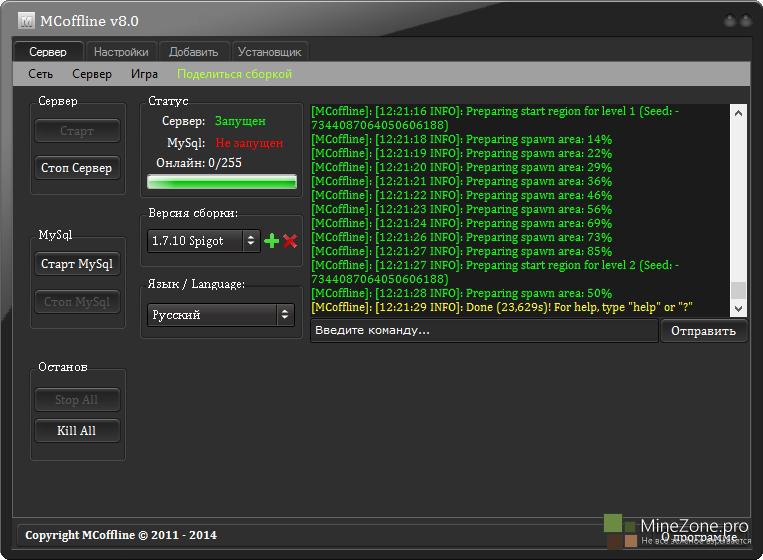Open the Сеть menu
This screenshot has height=560, width=763.
coord(41,74)
